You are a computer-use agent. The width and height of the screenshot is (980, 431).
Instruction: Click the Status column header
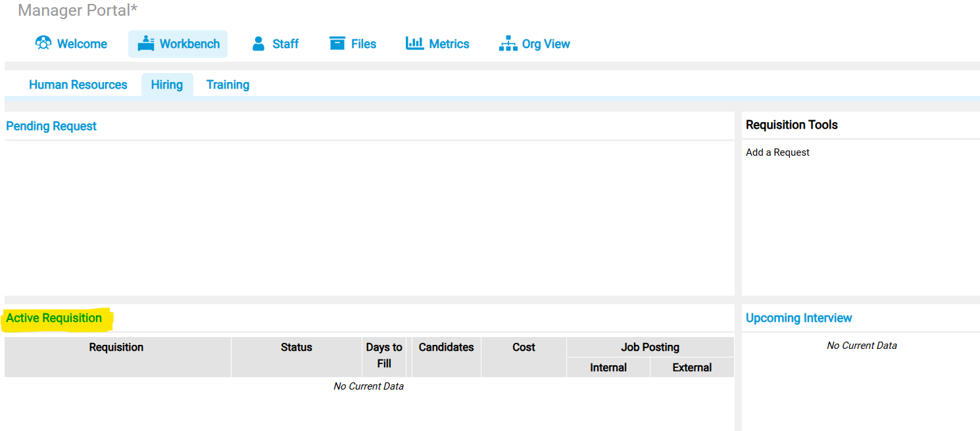pos(296,348)
